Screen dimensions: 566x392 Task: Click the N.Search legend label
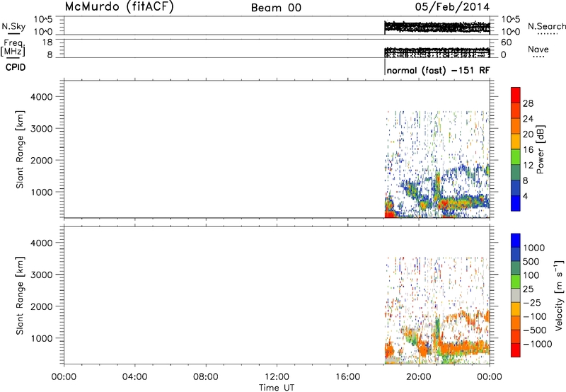546,26
